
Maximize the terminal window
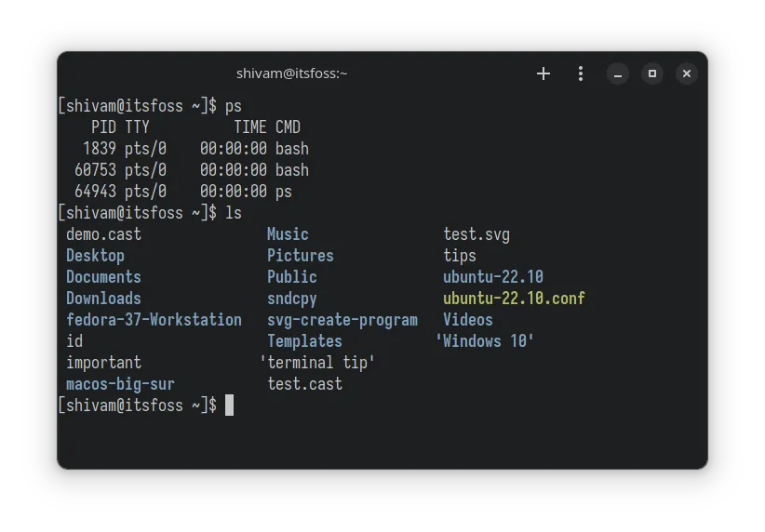[652, 73]
